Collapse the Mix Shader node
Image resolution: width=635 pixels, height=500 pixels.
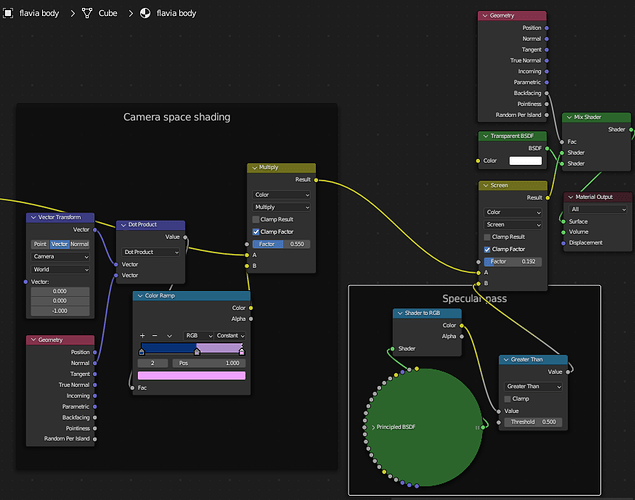[x=569, y=117]
